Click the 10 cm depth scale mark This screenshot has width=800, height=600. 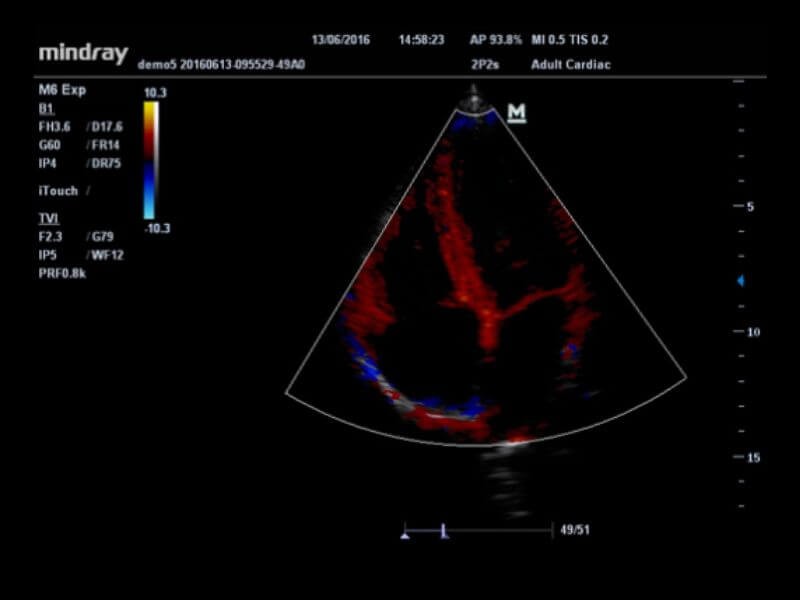pos(753,332)
